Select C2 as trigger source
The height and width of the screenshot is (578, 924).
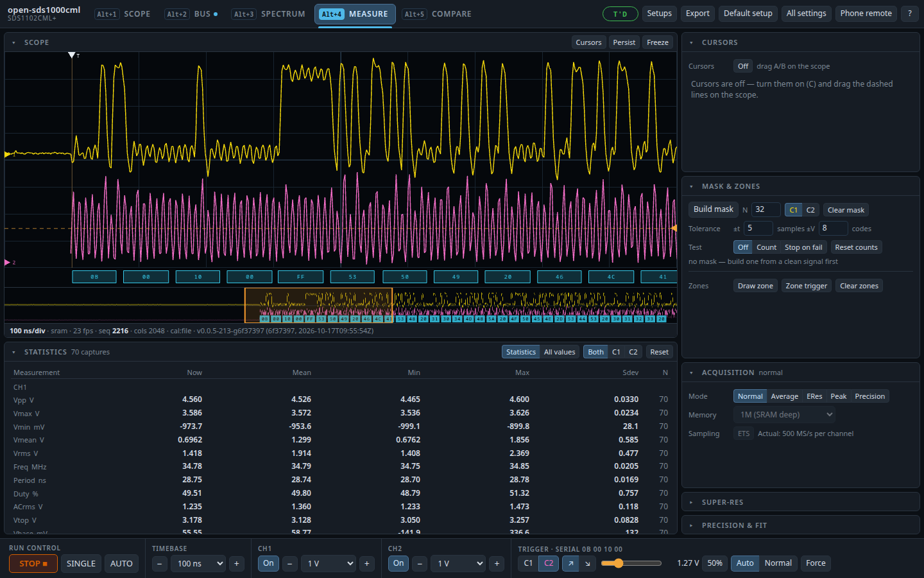click(549, 563)
